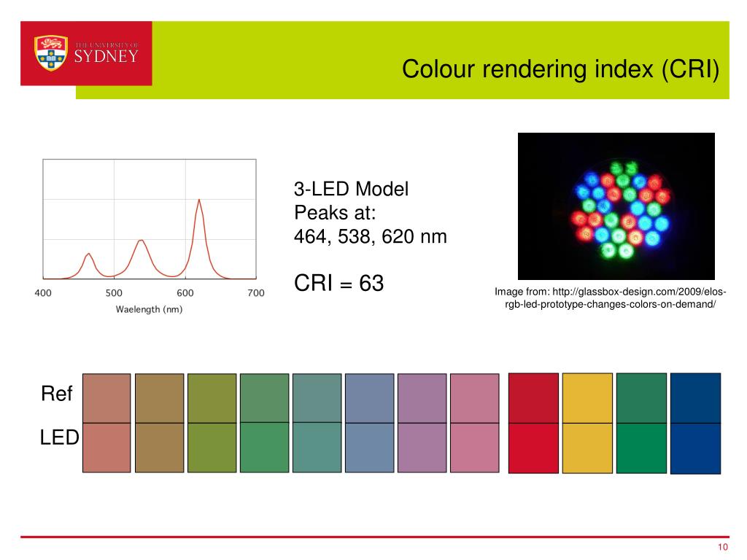The height and width of the screenshot is (560, 747).
Task: Pick the Ref row pink swatch
Action: pyautogui.click(x=474, y=398)
